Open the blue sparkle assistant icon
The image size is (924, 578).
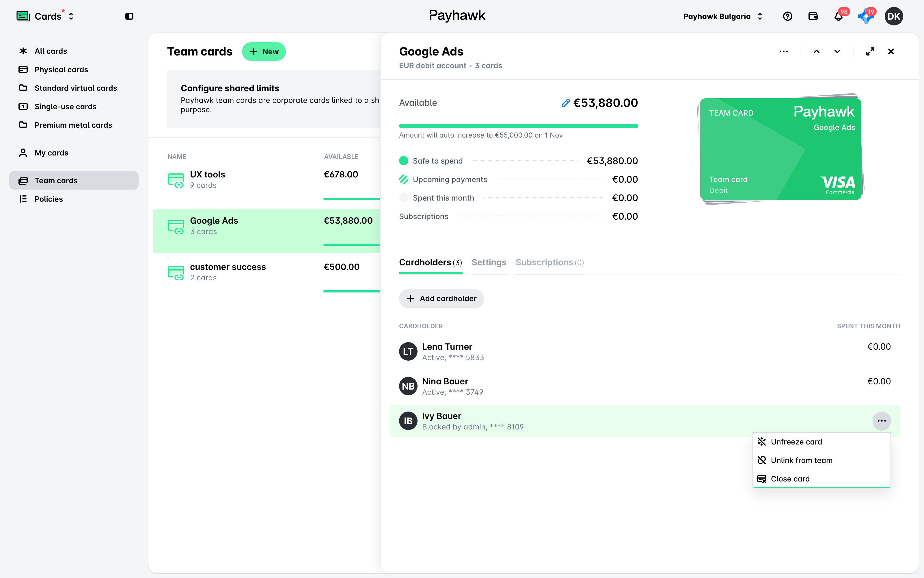[x=866, y=16]
